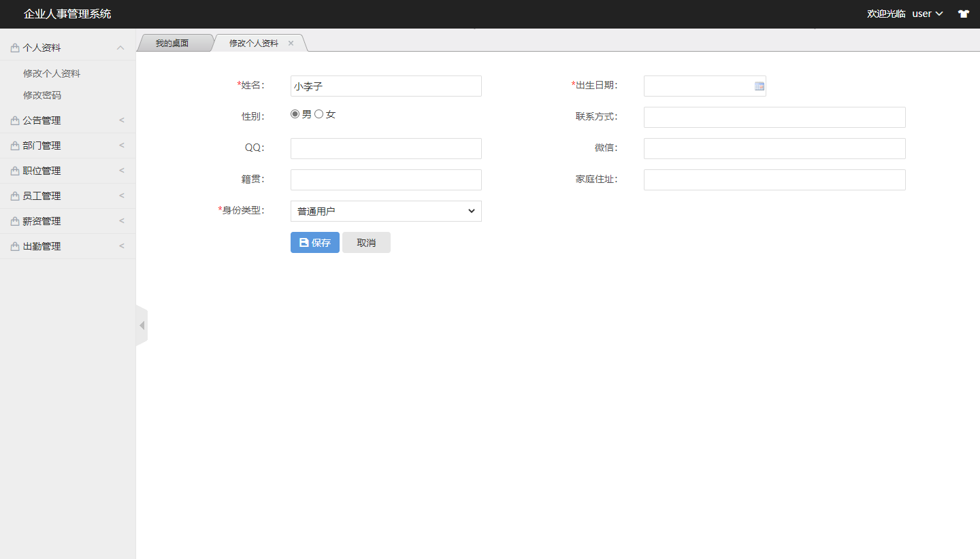Click the t-shirt theme icon in the top bar
Viewport: 980px width, 559px height.
pyautogui.click(x=964, y=14)
